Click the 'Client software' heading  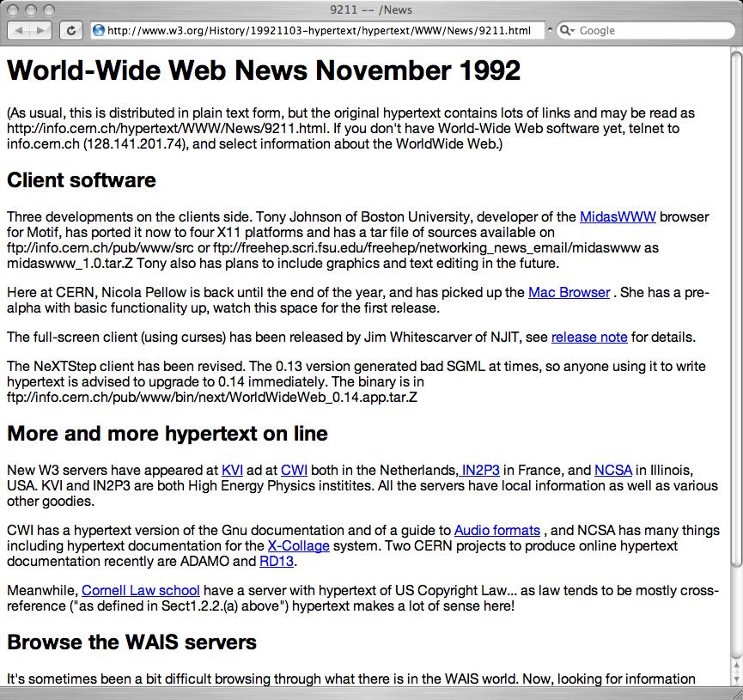[x=82, y=180]
